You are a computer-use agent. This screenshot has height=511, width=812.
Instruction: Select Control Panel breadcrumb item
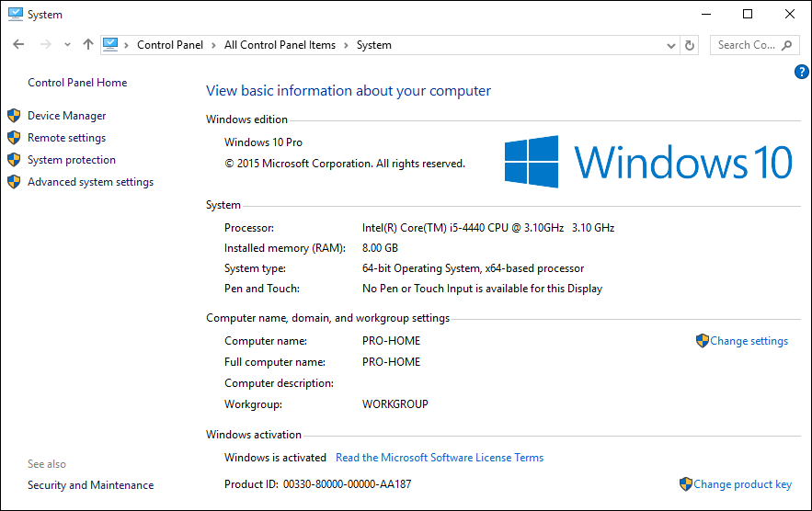(170, 45)
